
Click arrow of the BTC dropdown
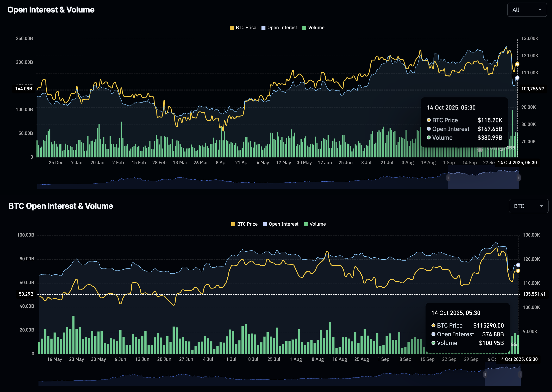(541, 206)
